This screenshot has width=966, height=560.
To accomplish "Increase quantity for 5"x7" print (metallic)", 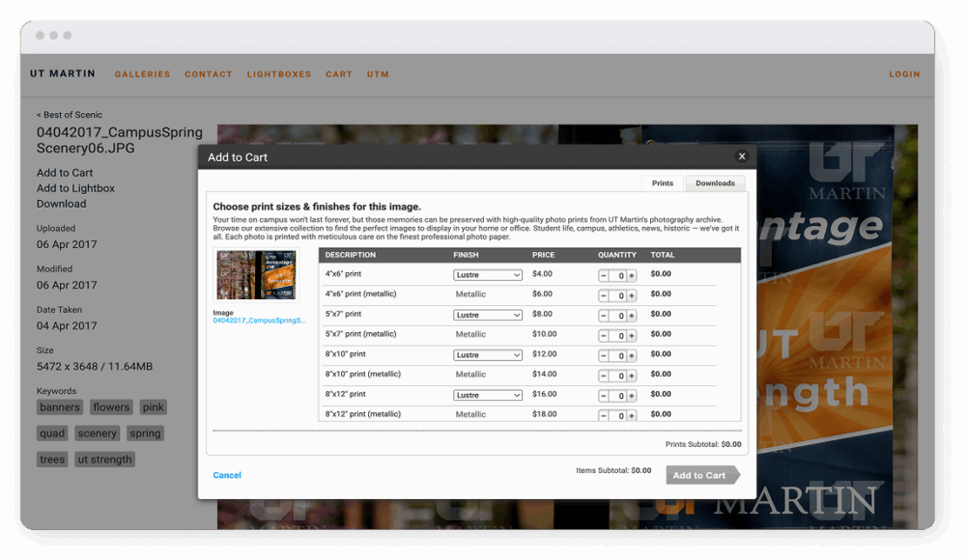I will pos(632,336).
